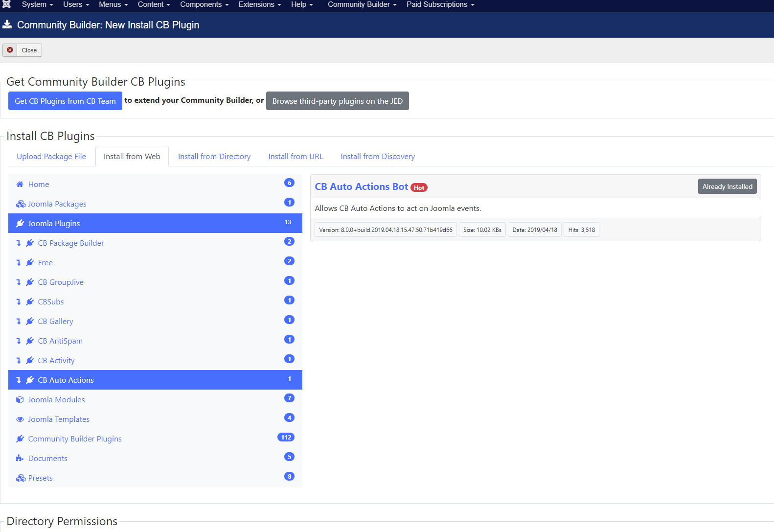This screenshot has width=774, height=532.
Task: Click the sub-level arrow beside CB Package Builder
Action: point(19,243)
